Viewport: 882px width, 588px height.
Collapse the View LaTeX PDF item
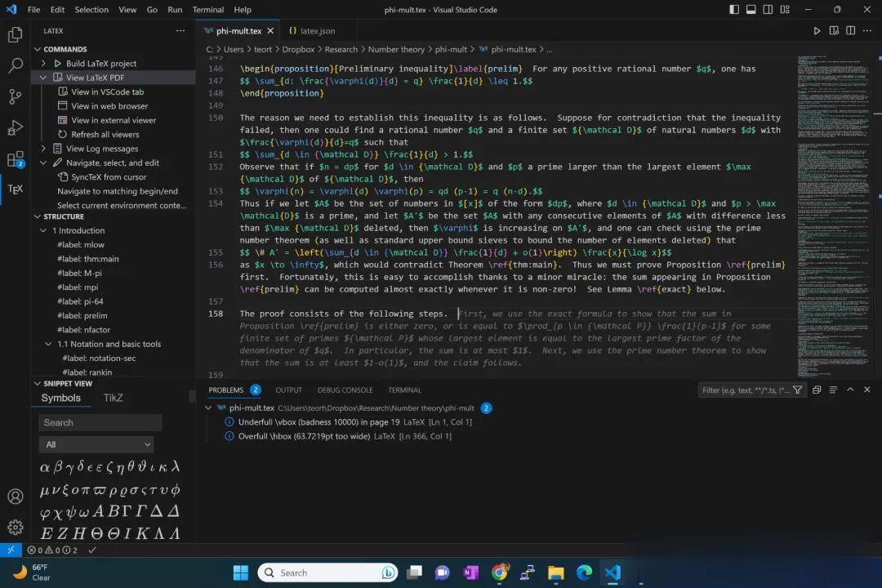coord(43,78)
